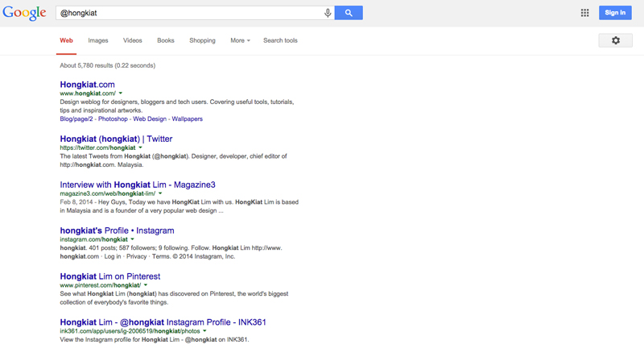Switch to Books results
The width and height of the screenshot is (644, 353).
click(x=166, y=40)
